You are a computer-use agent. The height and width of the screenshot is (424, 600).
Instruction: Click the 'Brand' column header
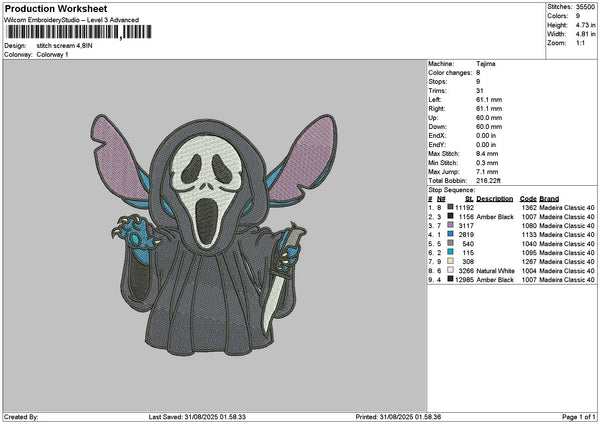tap(549, 199)
